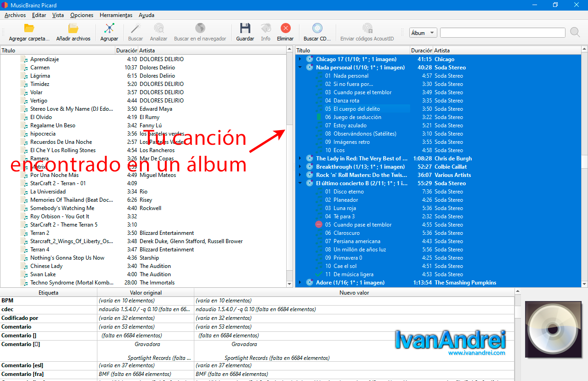This screenshot has height=381, width=588.
Task: Click the Analizar fingerprint icon
Action: (x=158, y=28)
